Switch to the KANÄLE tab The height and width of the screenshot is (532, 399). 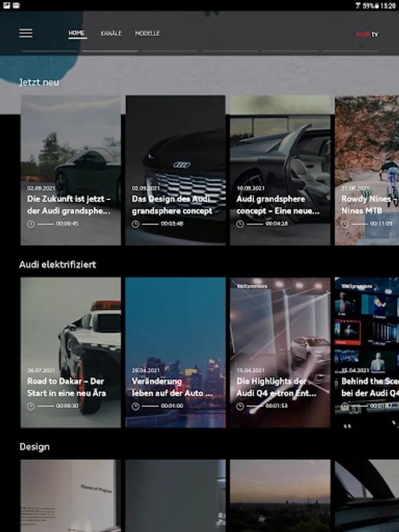pos(111,33)
